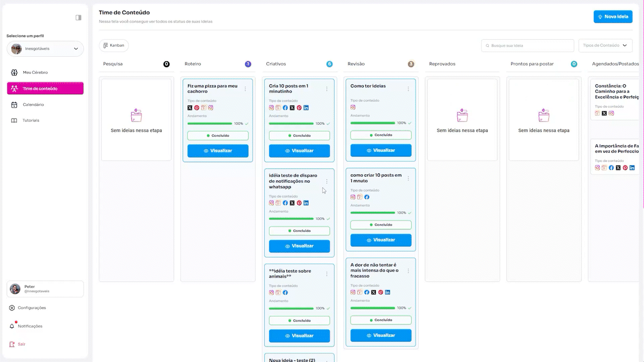Click Visualizar on Como ter ideias card
The height and width of the screenshot is (362, 644).
point(381,150)
